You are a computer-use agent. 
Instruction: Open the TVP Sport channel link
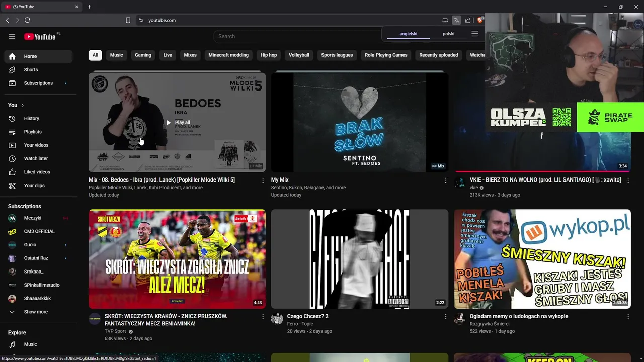click(x=115, y=331)
